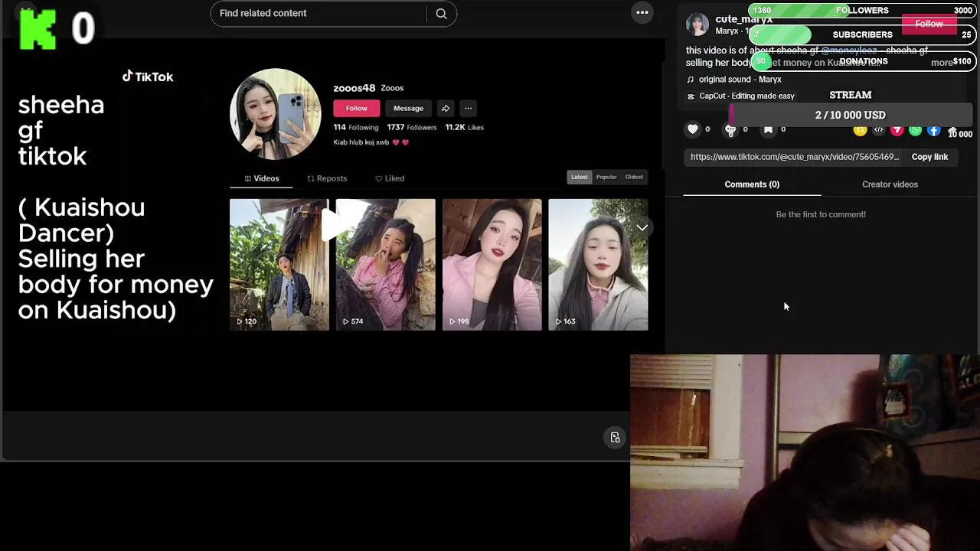
Task: Open the video thumbnail with 120 views
Action: click(279, 265)
